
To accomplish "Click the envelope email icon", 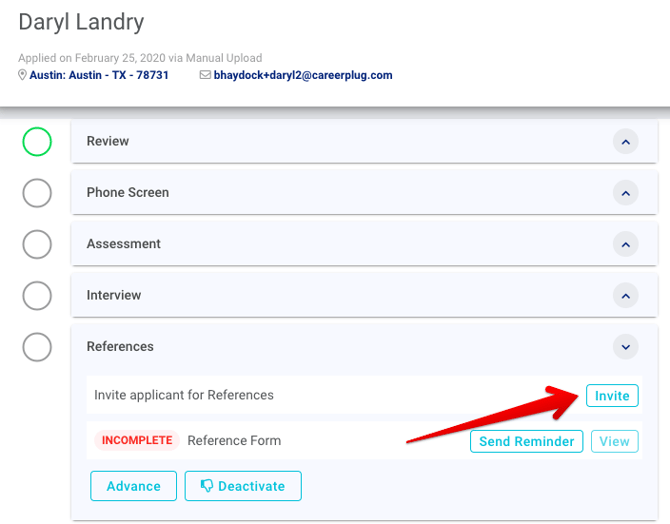I will click(205, 75).
